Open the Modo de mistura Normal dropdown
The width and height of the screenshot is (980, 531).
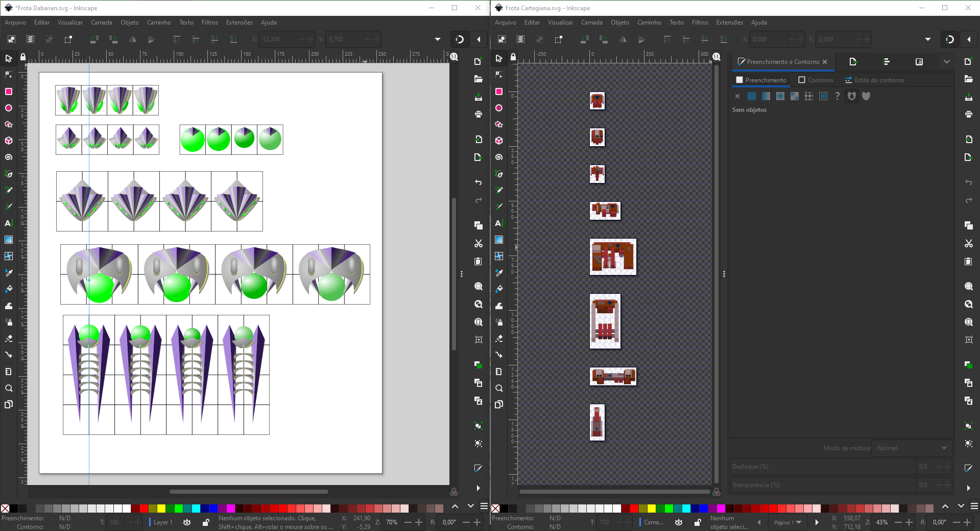tap(912, 448)
